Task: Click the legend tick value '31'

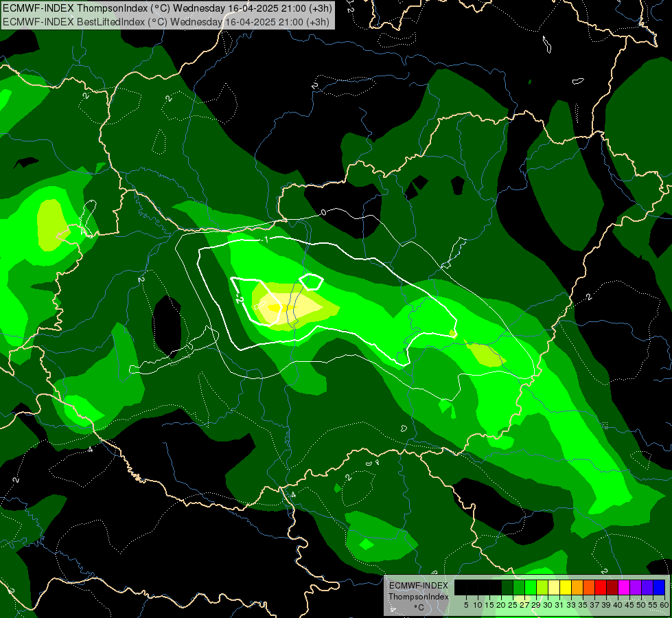Action: click(559, 605)
